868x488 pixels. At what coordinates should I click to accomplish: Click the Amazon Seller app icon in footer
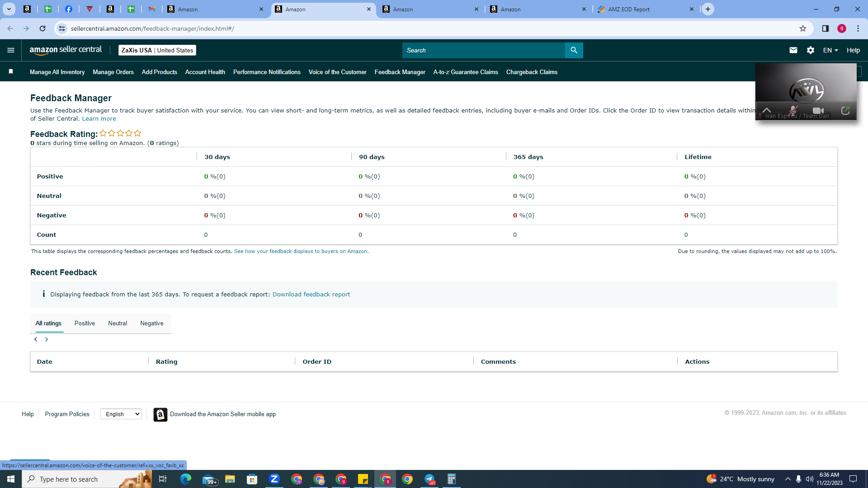click(160, 414)
